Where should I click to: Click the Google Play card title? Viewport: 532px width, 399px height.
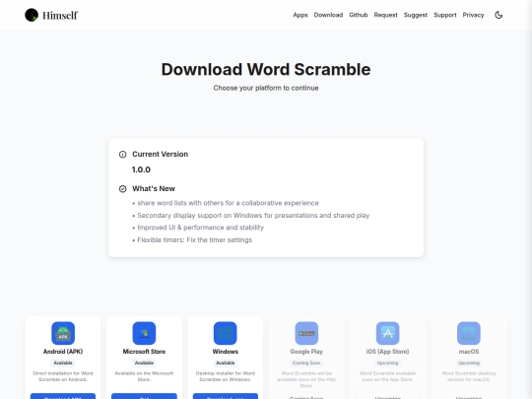point(306,352)
